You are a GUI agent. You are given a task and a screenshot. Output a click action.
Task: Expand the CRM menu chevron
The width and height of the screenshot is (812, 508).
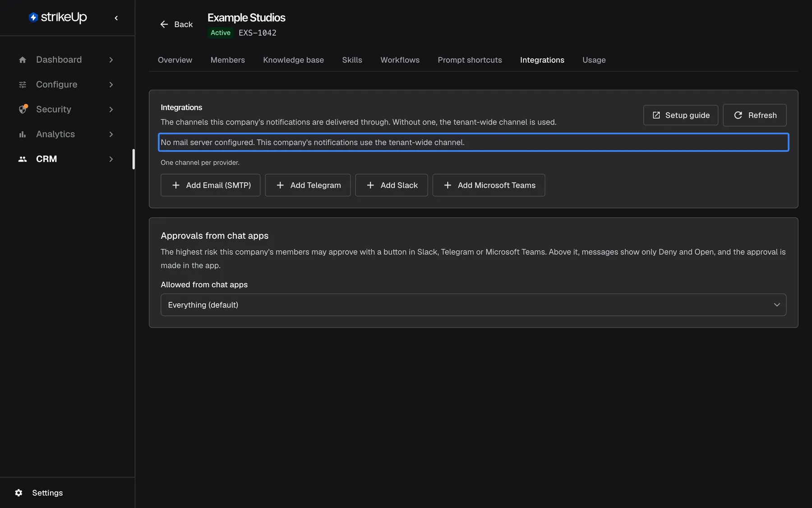[111, 159]
